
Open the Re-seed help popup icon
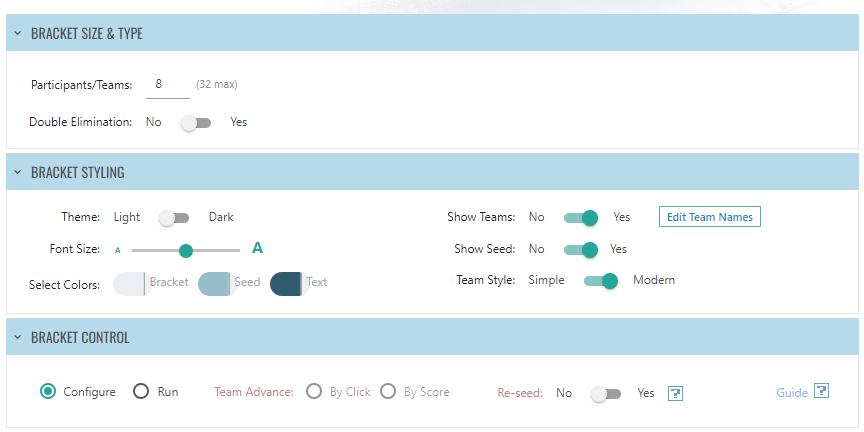coord(676,393)
